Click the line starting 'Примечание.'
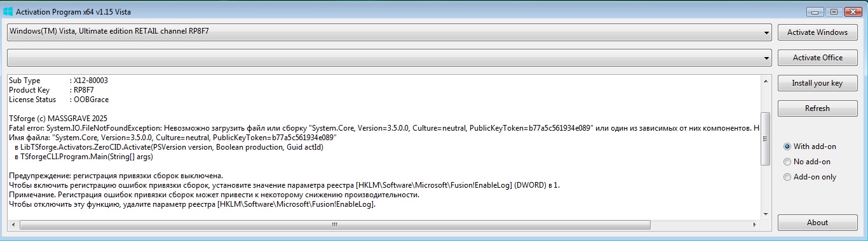This screenshot has height=241, width=868. pos(214,194)
